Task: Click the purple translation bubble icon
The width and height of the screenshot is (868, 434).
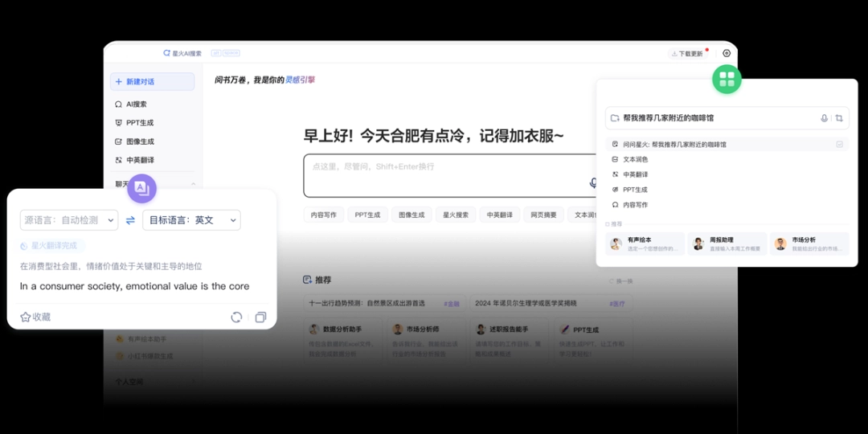Action: tap(141, 188)
